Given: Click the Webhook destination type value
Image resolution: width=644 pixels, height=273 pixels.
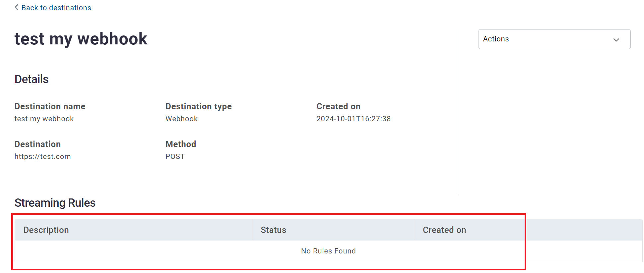Looking at the screenshot, I should 181,119.
